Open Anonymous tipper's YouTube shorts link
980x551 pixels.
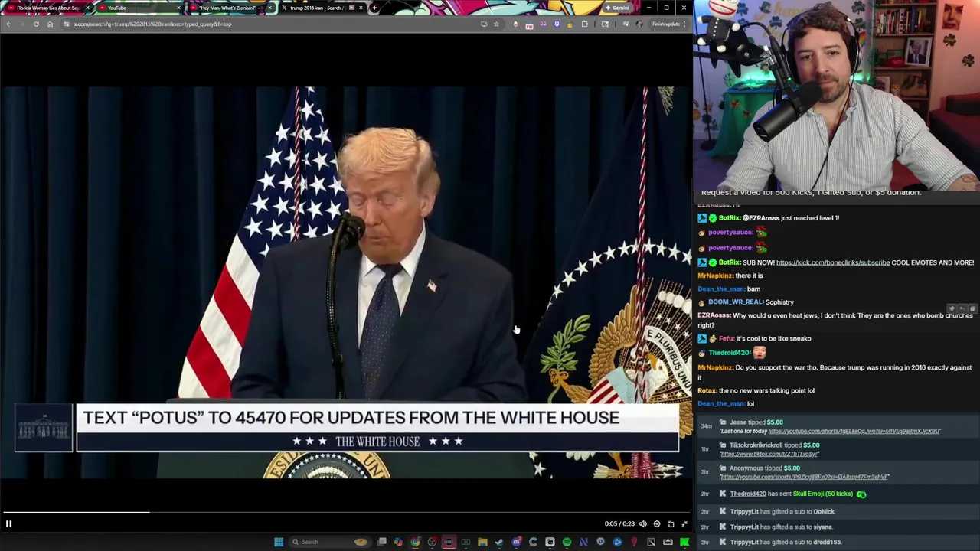click(805, 477)
